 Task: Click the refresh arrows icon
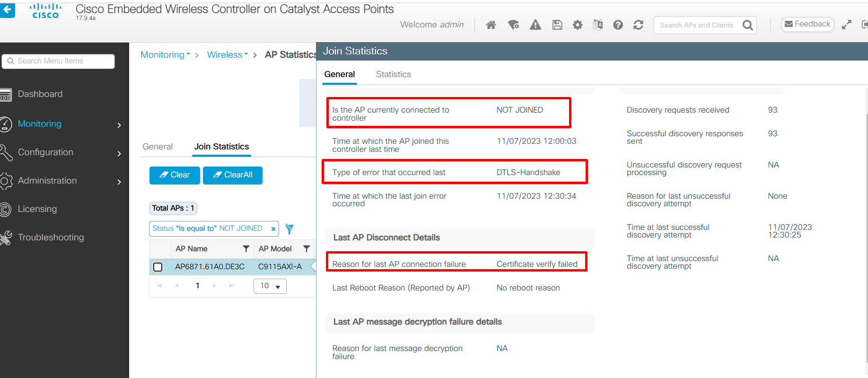(x=638, y=25)
